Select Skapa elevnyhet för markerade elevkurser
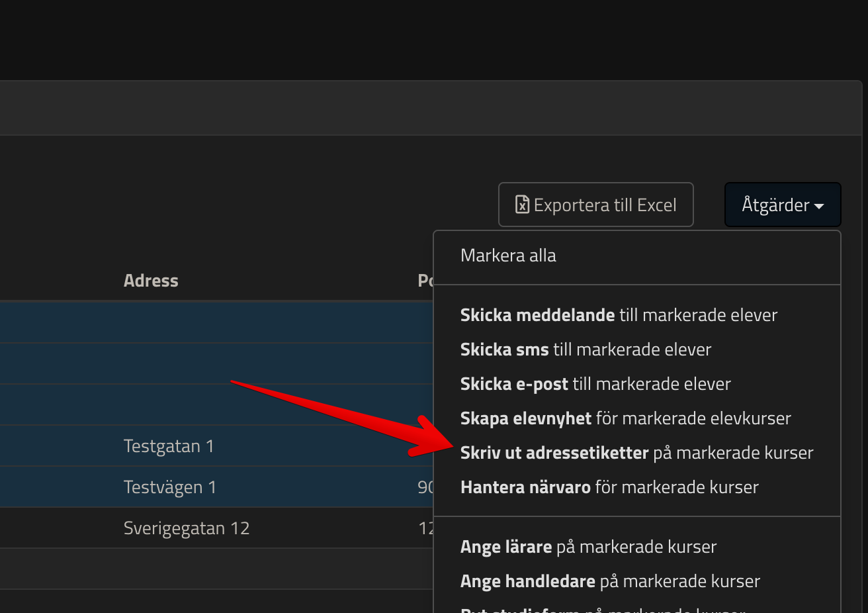 [x=625, y=418]
